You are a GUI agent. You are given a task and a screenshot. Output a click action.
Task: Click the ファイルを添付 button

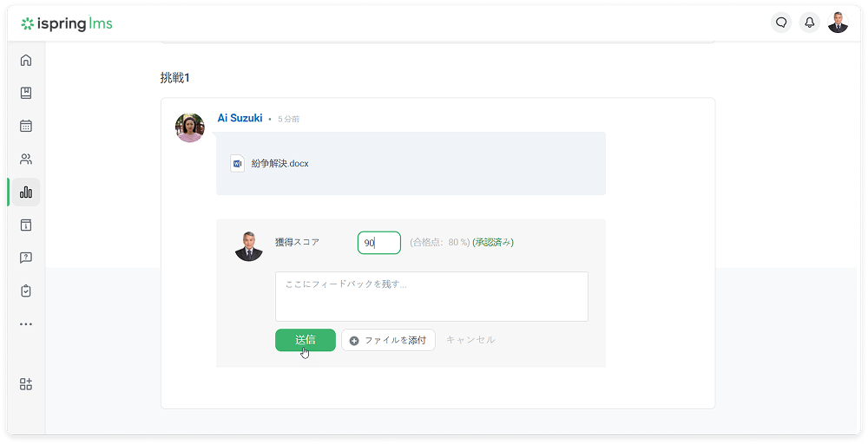[388, 340]
